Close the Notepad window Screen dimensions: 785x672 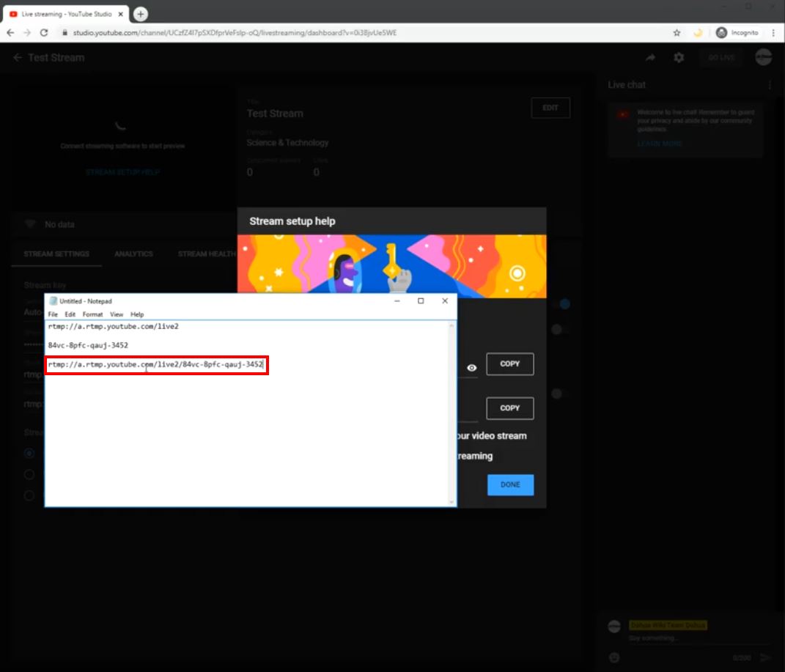point(445,300)
